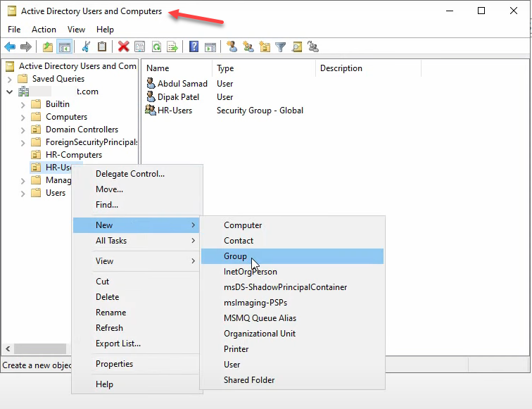This screenshot has width=532, height=409.
Task: Click the Up one level folder icon
Action: click(x=48, y=46)
